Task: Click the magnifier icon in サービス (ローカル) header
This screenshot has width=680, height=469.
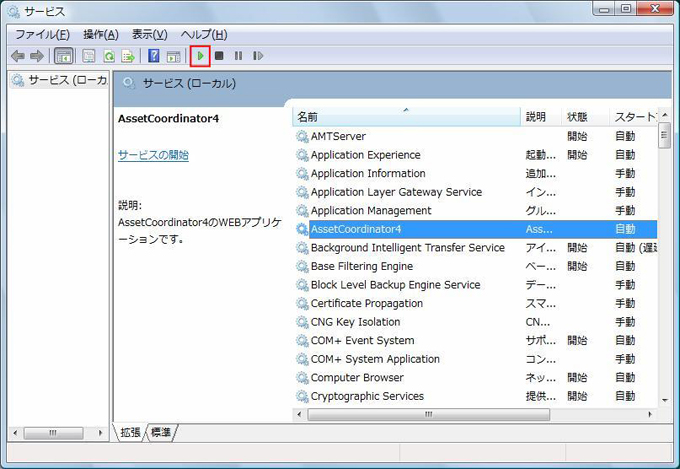Action: tap(129, 83)
